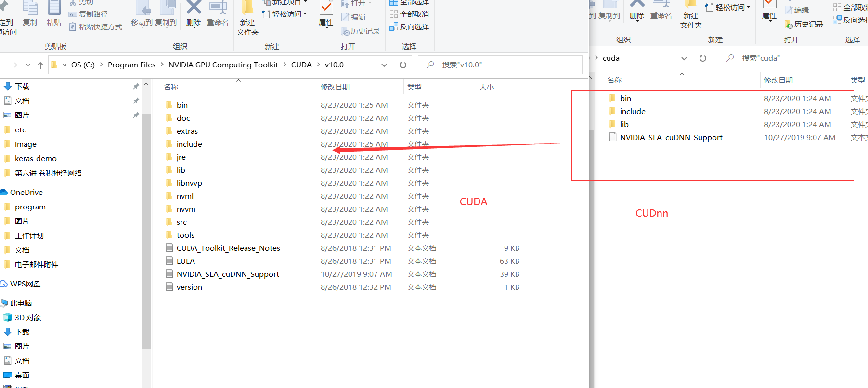
Task: Click chevron after NVIDIA GPU Computing Toolkit breadcrumb
Action: point(285,65)
